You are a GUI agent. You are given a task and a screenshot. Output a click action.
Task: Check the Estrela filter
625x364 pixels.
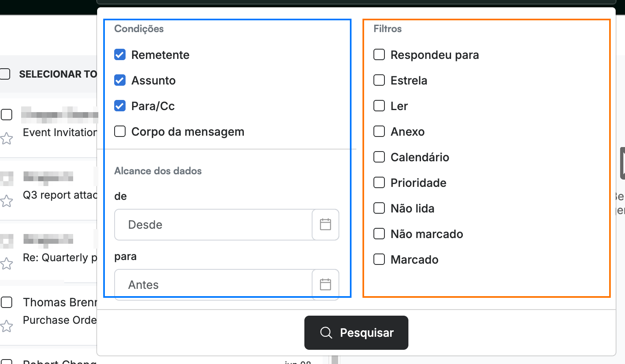point(379,80)
